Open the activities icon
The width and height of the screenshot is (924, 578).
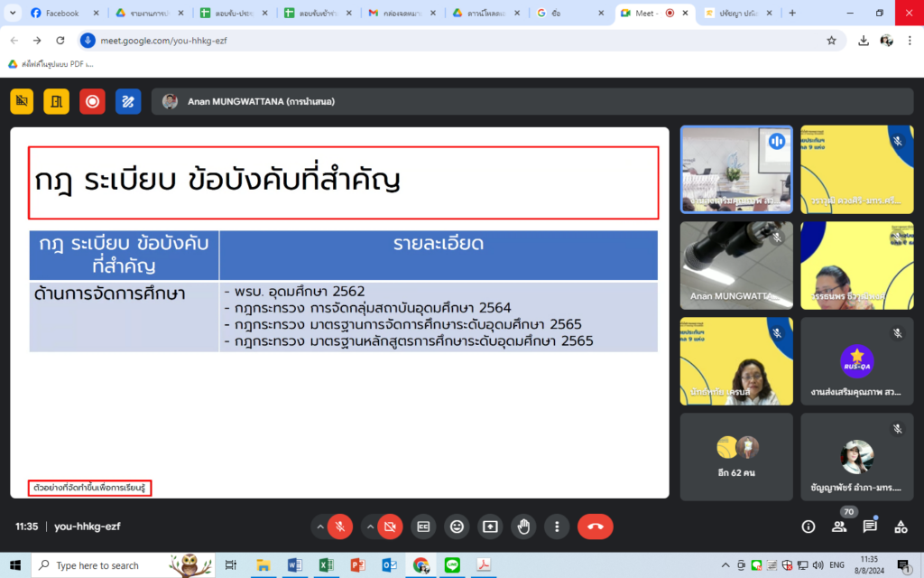(901, 527)
